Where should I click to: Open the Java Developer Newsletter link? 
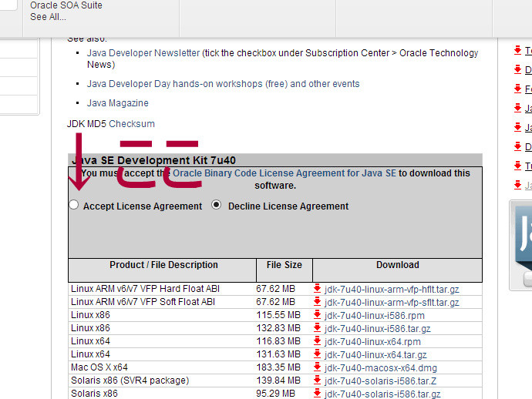[143, 53]
